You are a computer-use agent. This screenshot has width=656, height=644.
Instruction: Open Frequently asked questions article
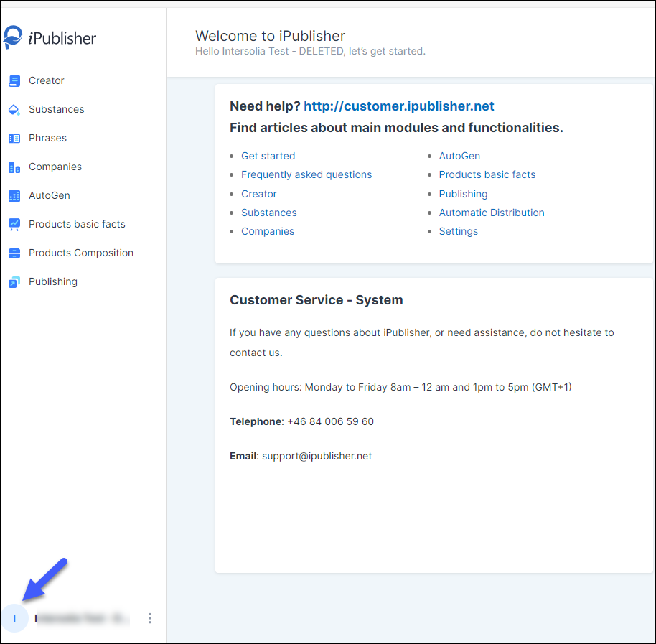306,174
